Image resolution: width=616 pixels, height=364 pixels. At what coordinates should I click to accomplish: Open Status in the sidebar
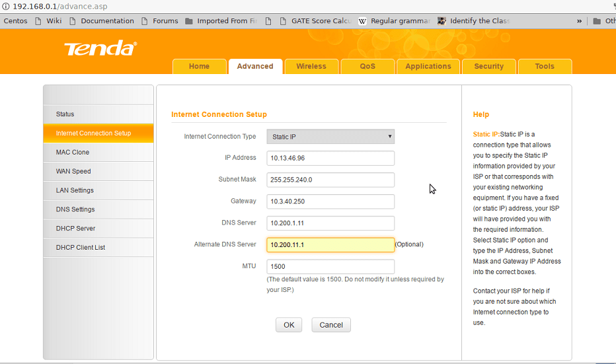[x=98, y=114]
